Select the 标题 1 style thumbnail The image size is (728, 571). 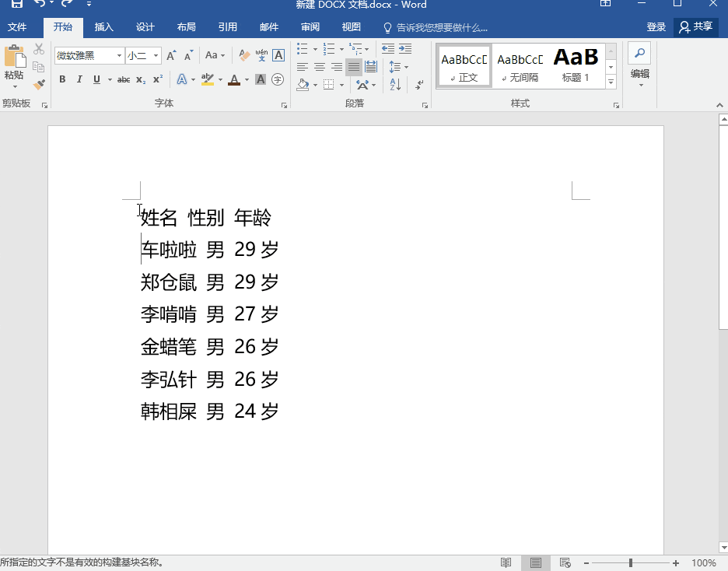(576, 65)
